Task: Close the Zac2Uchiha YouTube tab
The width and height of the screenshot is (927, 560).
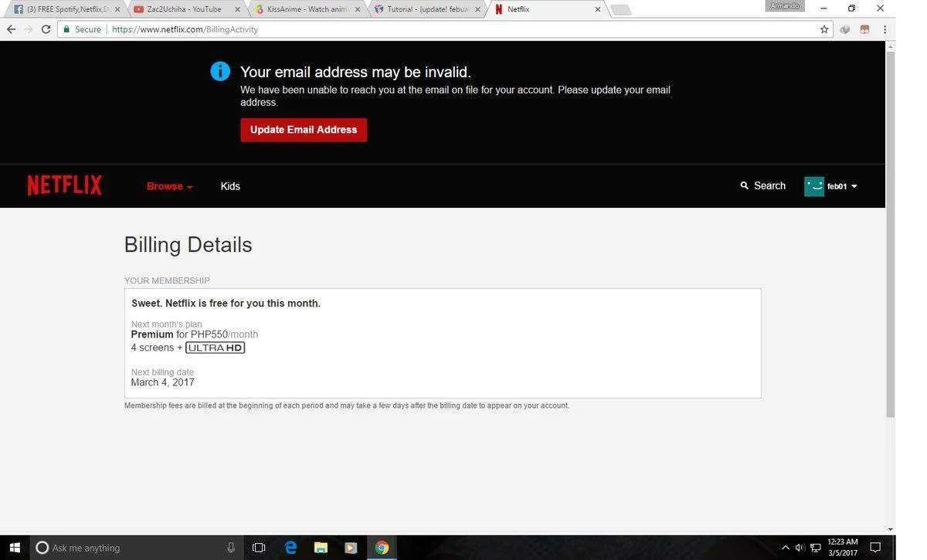Action: tap(237, 9)
